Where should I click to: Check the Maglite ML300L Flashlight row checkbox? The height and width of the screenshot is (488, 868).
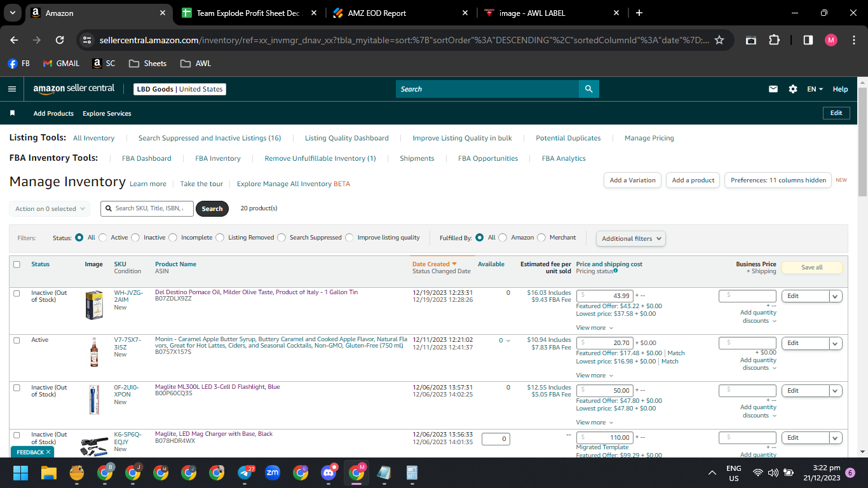pyautogui.click(x=17, y=388)
